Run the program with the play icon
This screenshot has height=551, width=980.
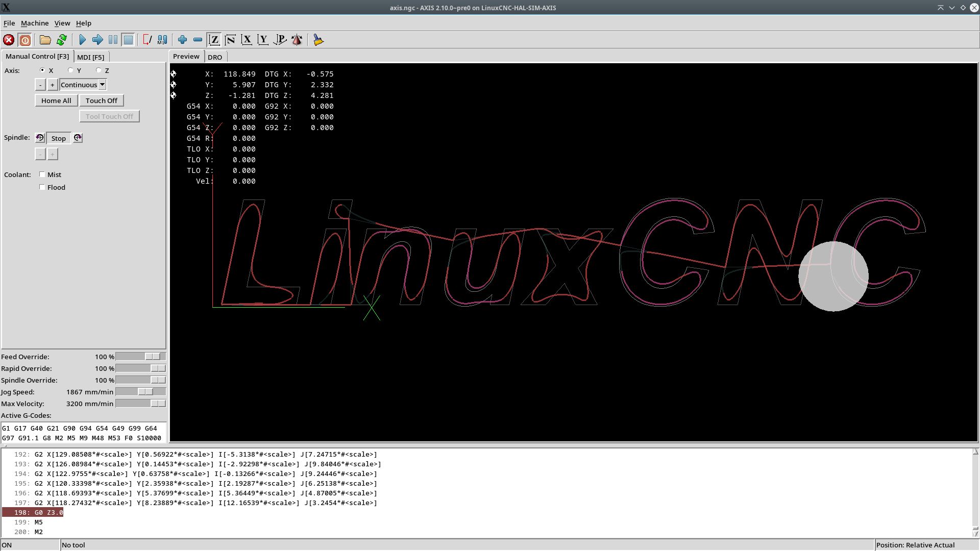click(x=82, y=40)
